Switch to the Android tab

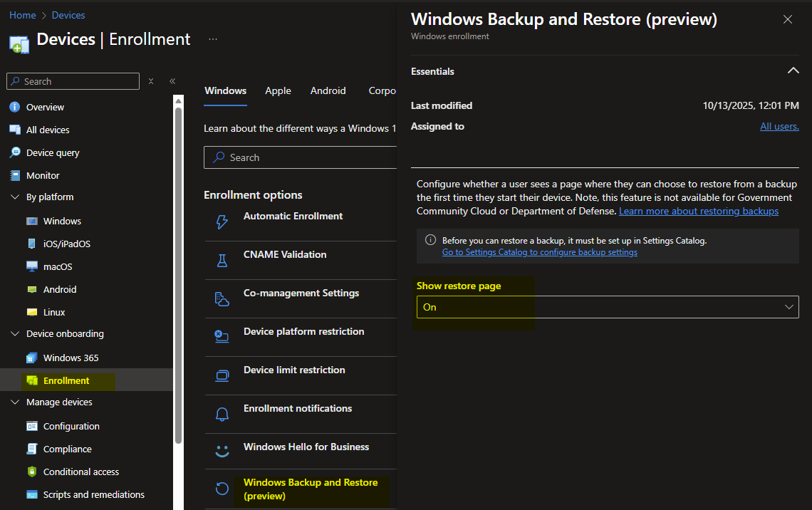coord(328,90)
